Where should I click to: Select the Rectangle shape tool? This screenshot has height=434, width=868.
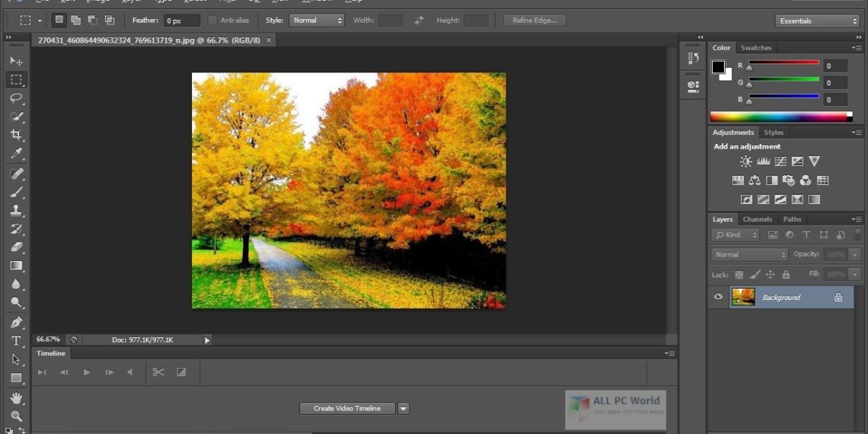point(16,378)
